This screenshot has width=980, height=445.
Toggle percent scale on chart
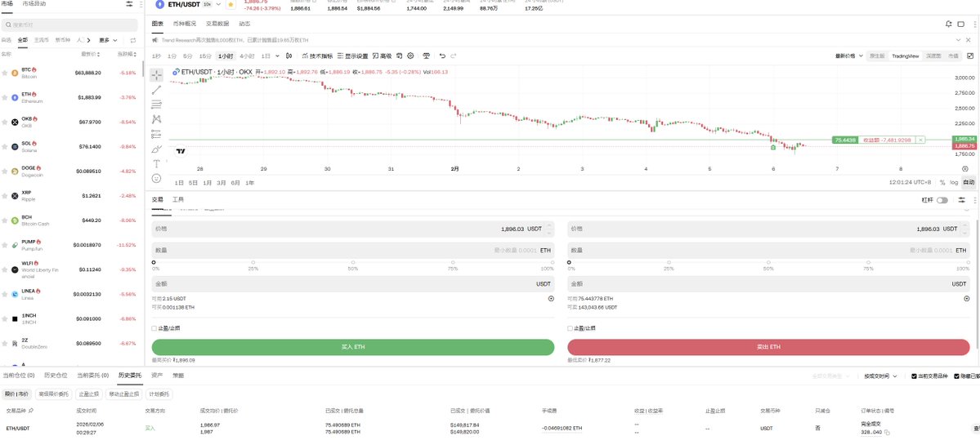click(942, 182)
